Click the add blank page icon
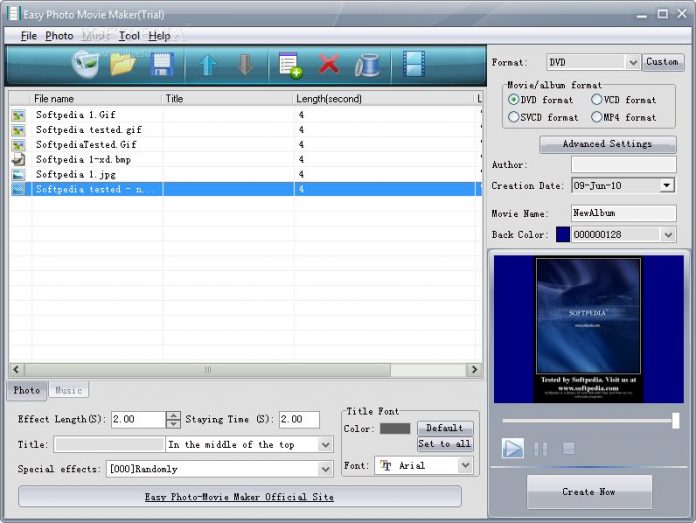This screenshot has height=523, width=696. 290,66
